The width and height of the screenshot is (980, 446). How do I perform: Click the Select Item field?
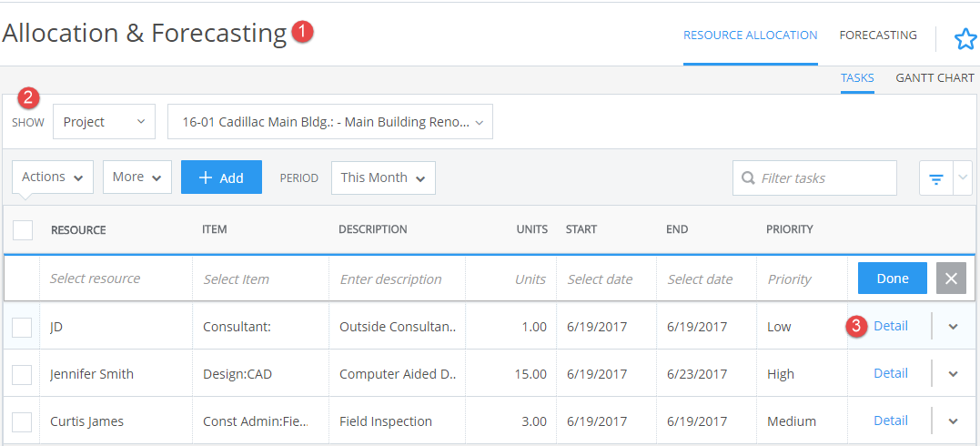coord(260,279)
